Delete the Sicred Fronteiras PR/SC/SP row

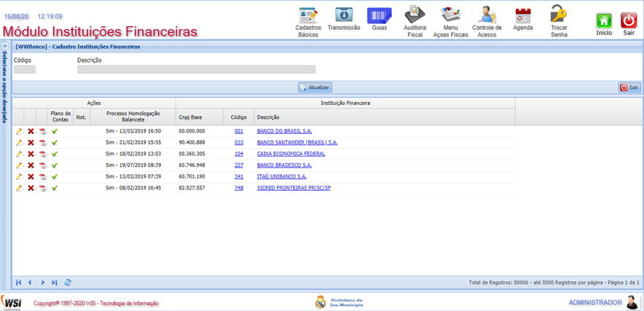coord(31,188)
